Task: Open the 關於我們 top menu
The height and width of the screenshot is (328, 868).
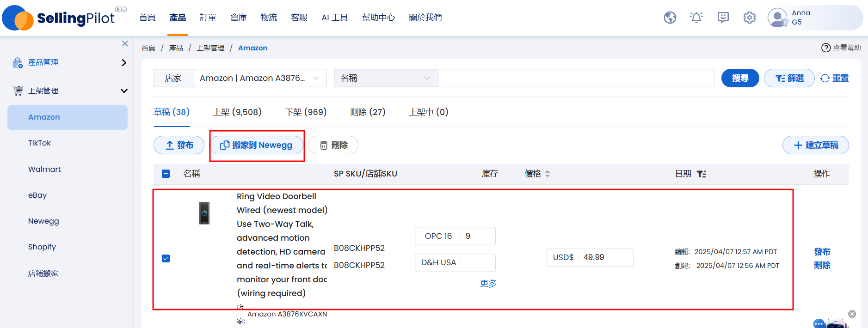Action: click(425, 18)
